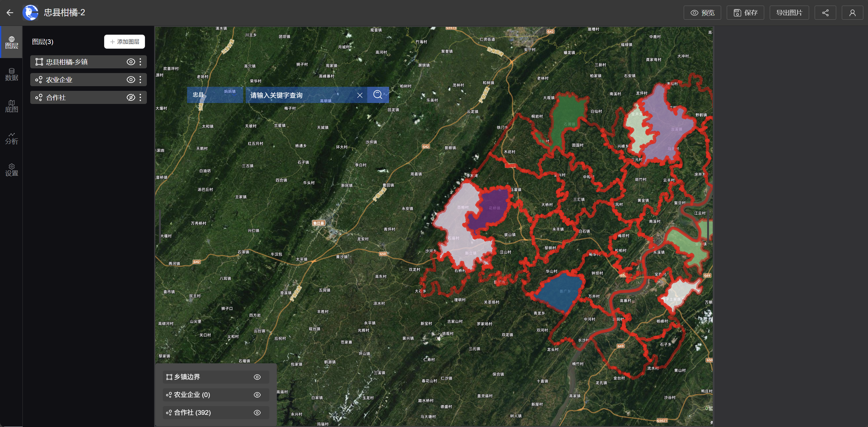Open the user profile icon
This screenshot has height=427, width=868.
pos(852,13)
